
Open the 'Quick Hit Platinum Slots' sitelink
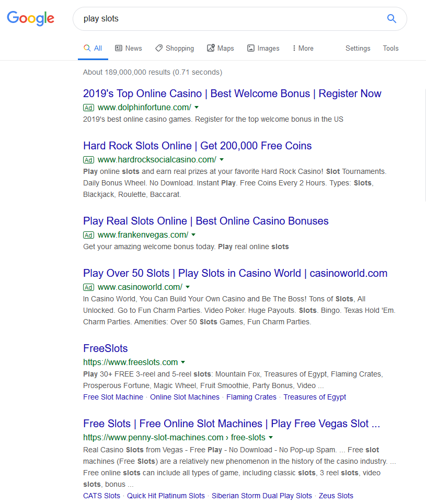[x=166, y=496]
